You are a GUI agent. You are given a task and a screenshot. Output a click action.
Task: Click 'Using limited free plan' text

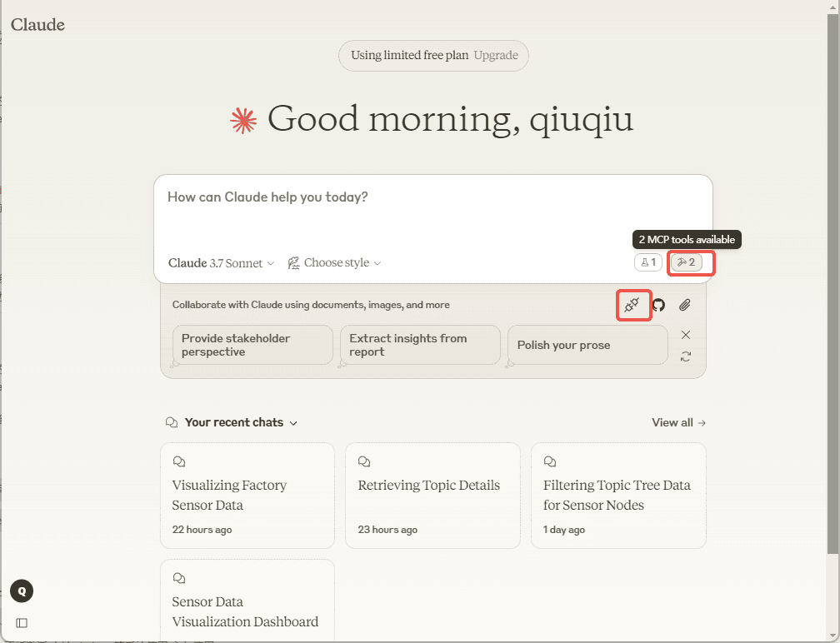point(409,55)
